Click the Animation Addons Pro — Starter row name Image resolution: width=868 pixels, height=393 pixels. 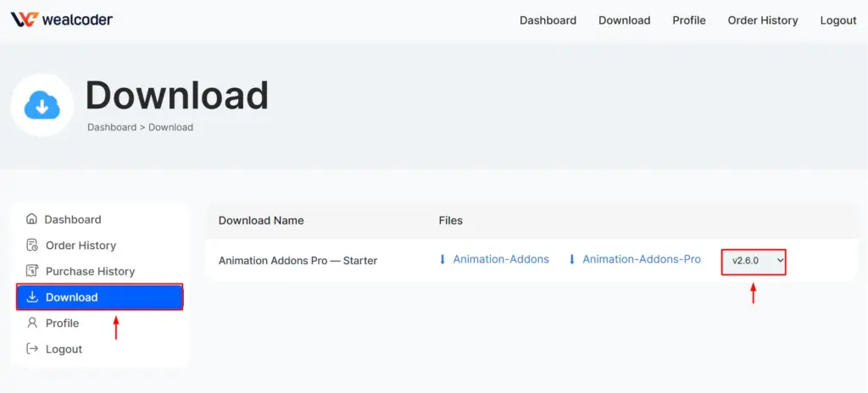298,261
